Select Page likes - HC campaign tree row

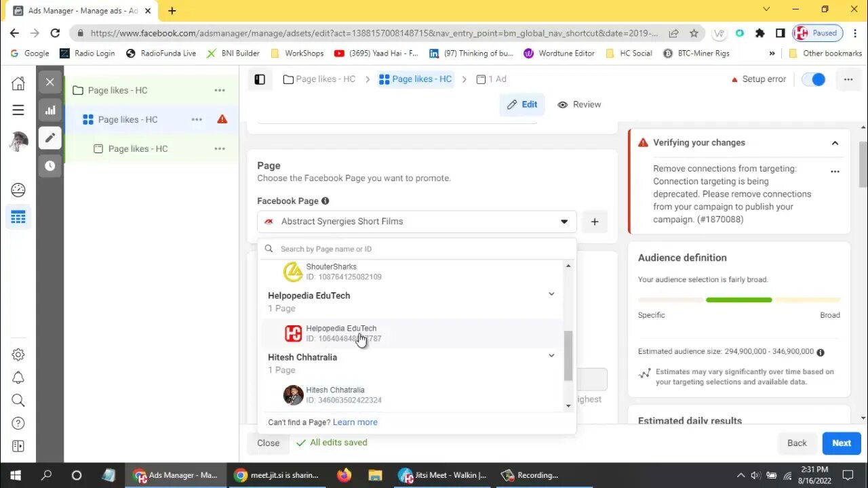(x=151, y=90)
